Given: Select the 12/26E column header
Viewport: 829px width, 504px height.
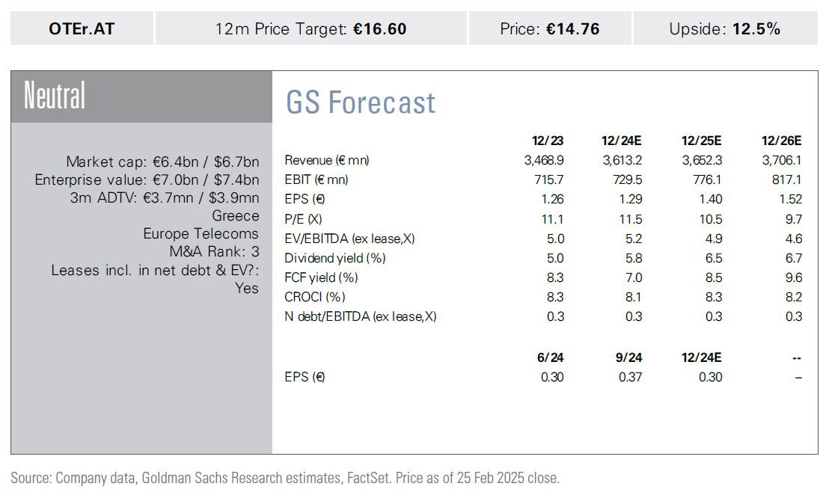Looking at the screenshot, I should click(781, 141).
